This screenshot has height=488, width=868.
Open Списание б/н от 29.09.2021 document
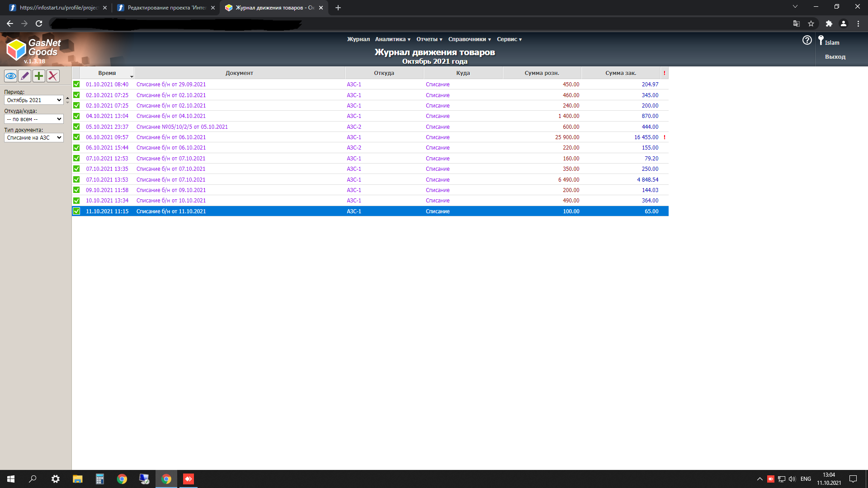coord(171,84)
